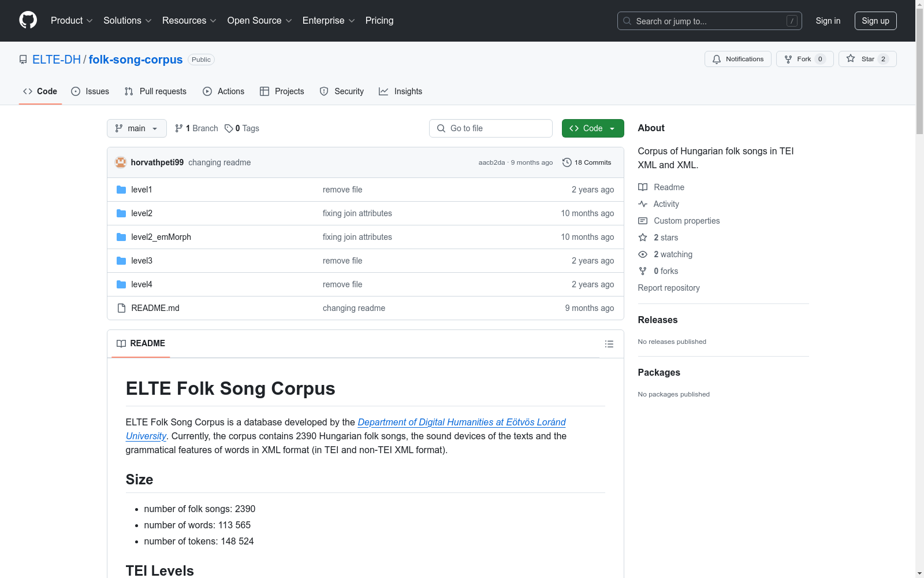Click 'remove file' message in level3 row
This screenshot has width=924, height=578.
[342, 261]
